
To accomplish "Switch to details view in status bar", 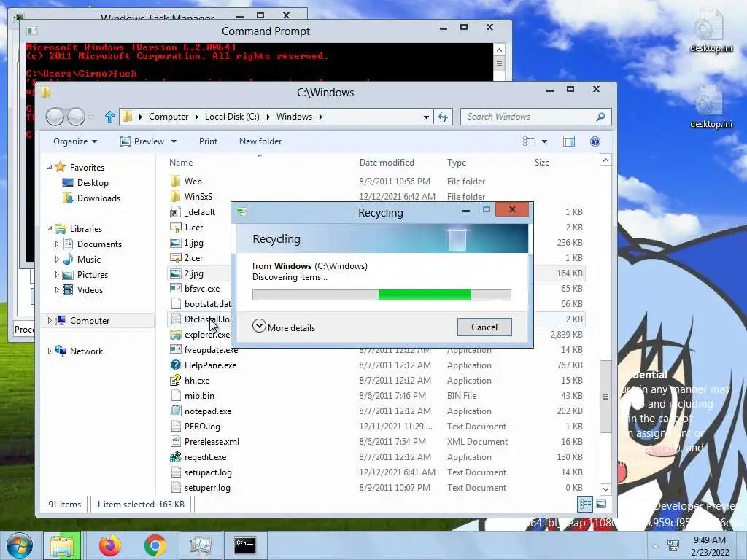I will tap(585, 504).
